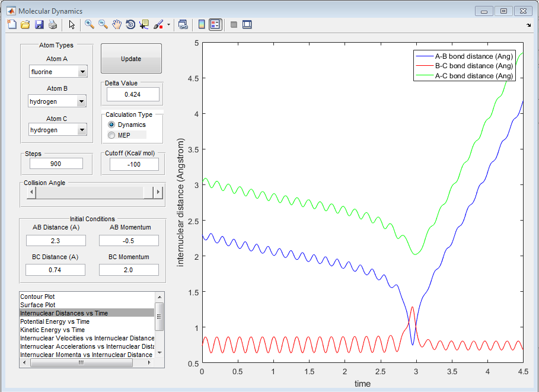Select the Zoom In magnifier tool
This screenshot has width=539, height=392.
90,24
